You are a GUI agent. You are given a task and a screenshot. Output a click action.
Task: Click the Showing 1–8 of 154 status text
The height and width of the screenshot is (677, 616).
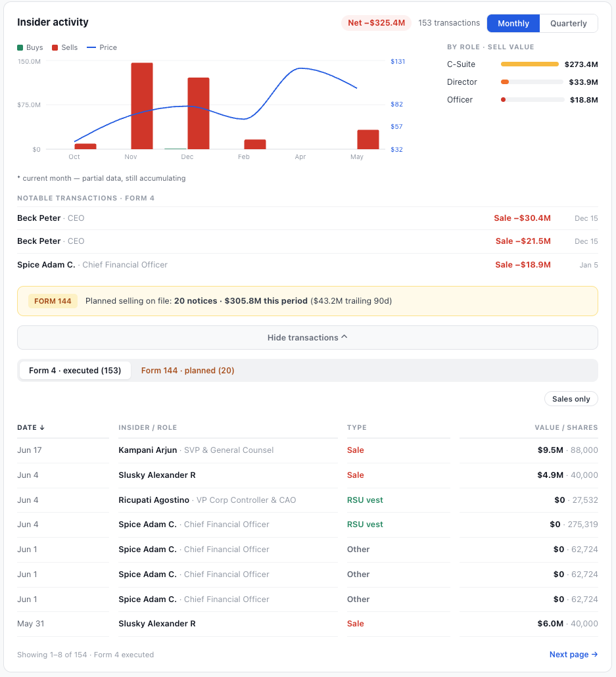(x=85, y=655)
